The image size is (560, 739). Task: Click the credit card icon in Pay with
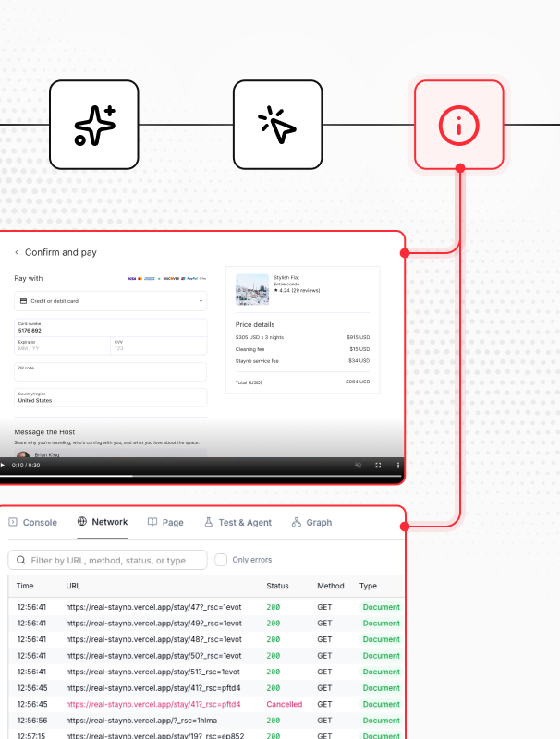[x=23, y=301]
